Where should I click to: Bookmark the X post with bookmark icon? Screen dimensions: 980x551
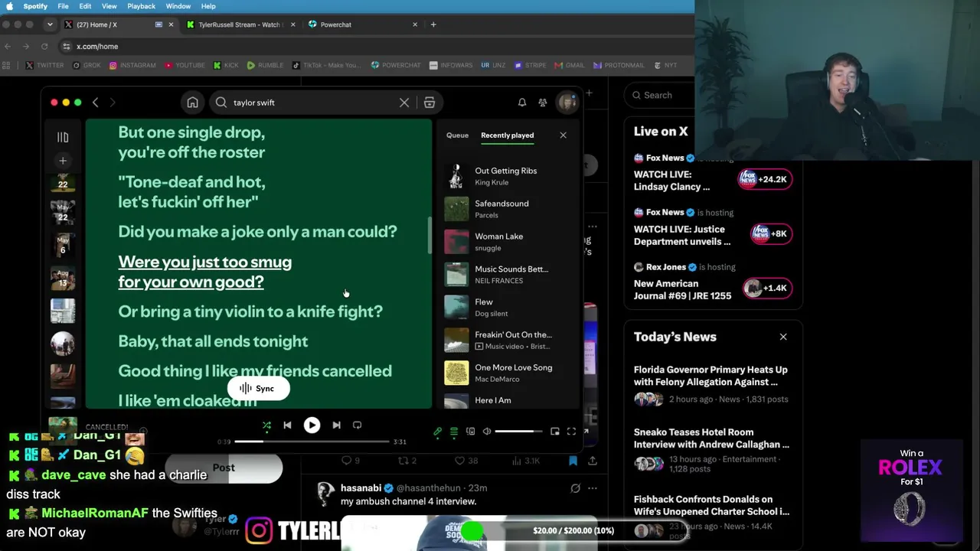pyautogui.click(x=573, y=461)
